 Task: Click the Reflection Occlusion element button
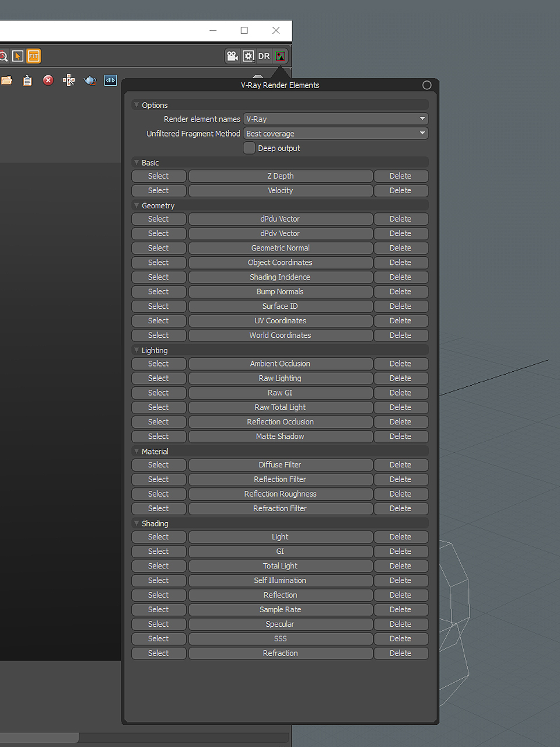[x=281, y=422]
